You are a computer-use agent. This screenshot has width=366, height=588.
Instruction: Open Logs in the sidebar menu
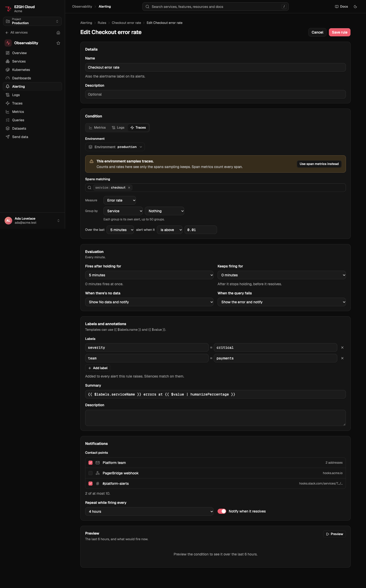tap(32, 95)
